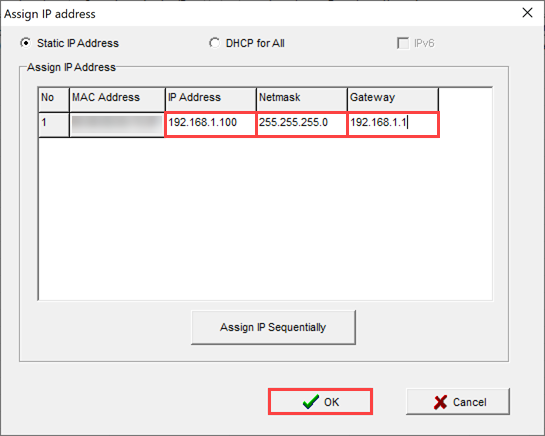Click the Gateway column header
The height and width of the screenshot is (436, 545).
coord(393,99)
